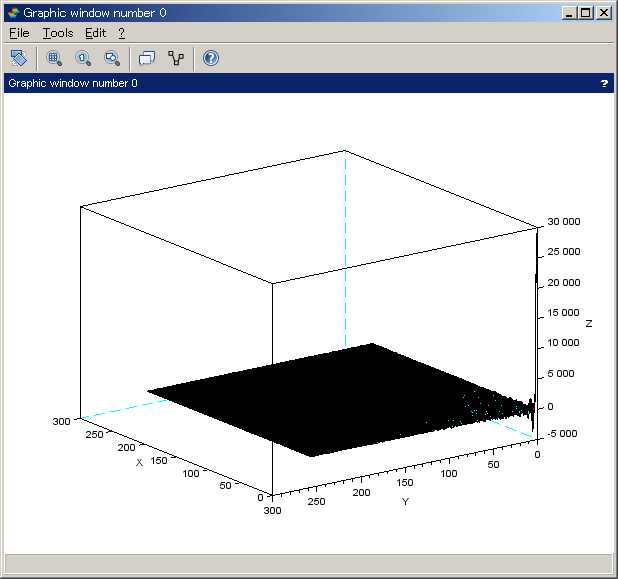The image size is (618, 579).
Task: Click X-axis tick label 250
Action: [x=94, y=434]
